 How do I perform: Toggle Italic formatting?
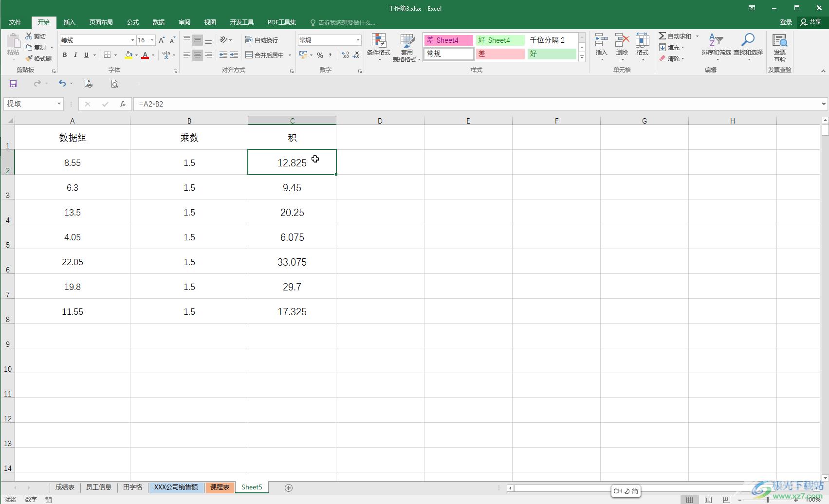[75, 55]
